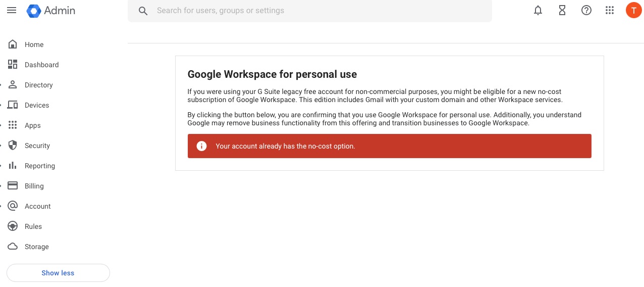Screen dimensions: 644x287
Task: Focus the search users, groups or settings field
Action: pos(309,11)
